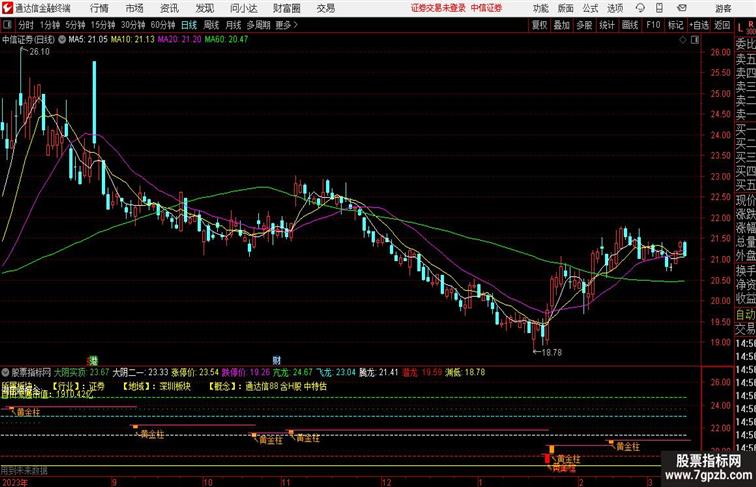Switch to 5分钟 period tab
The width and height of the screenshot is (756, 487).
pos(75,25)
